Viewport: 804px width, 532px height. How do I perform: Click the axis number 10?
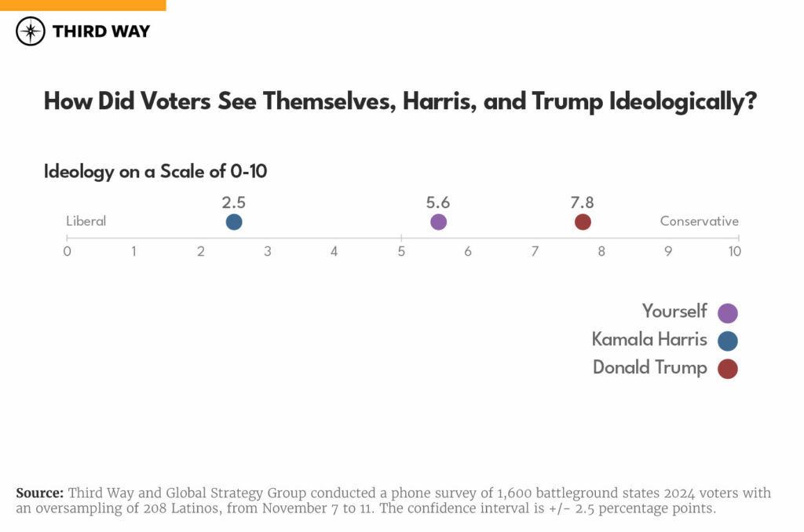(735, 251)
